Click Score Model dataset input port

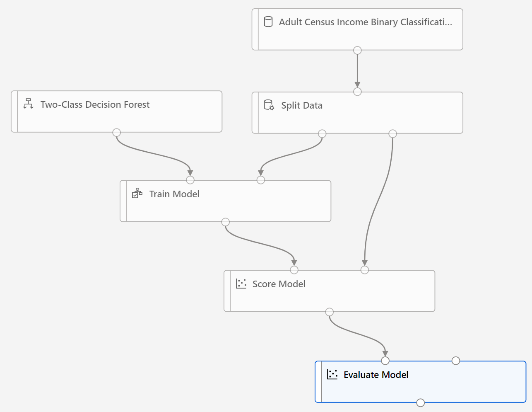click(365, 270)
